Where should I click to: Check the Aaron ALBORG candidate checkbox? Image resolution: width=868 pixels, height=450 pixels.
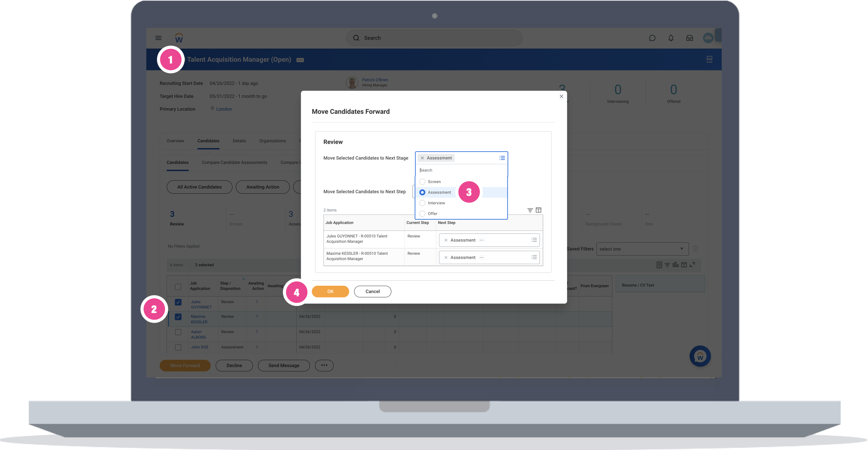point(178,332)
